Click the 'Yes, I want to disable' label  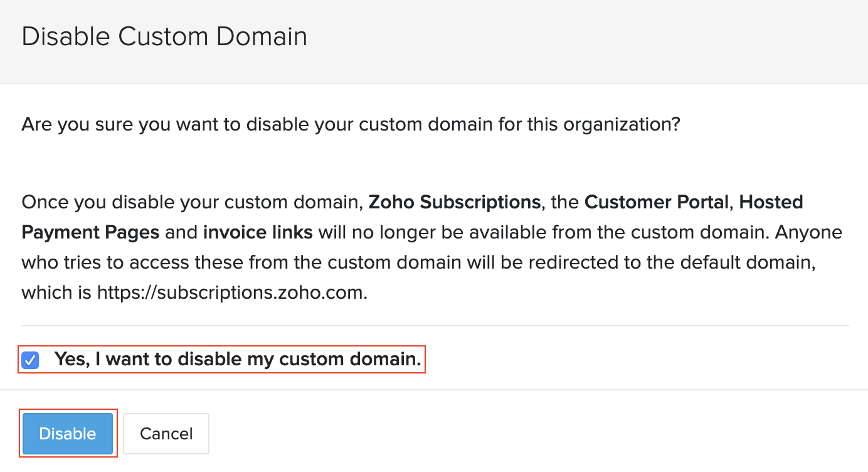point(237,360)
